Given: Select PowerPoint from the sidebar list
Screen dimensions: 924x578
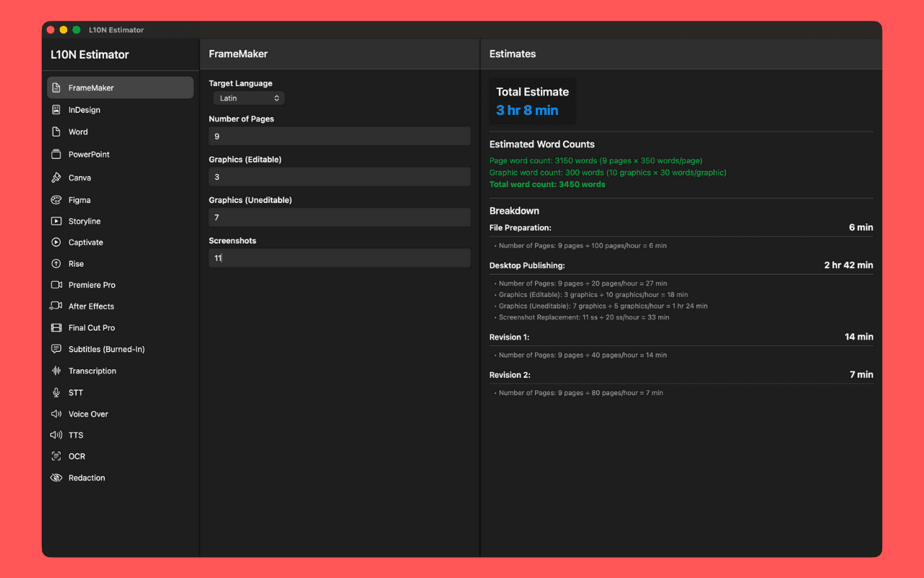Looking at the screenshot, I should (x=87, y=154).
